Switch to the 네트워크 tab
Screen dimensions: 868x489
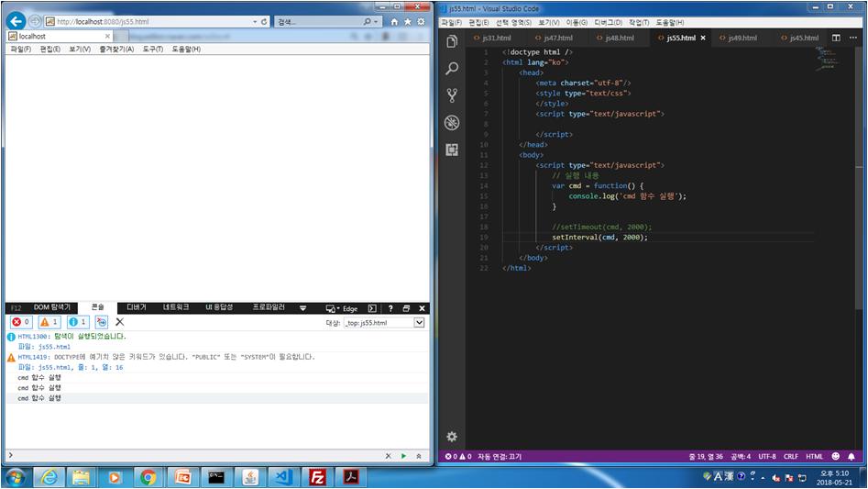(x=176, y=307)
